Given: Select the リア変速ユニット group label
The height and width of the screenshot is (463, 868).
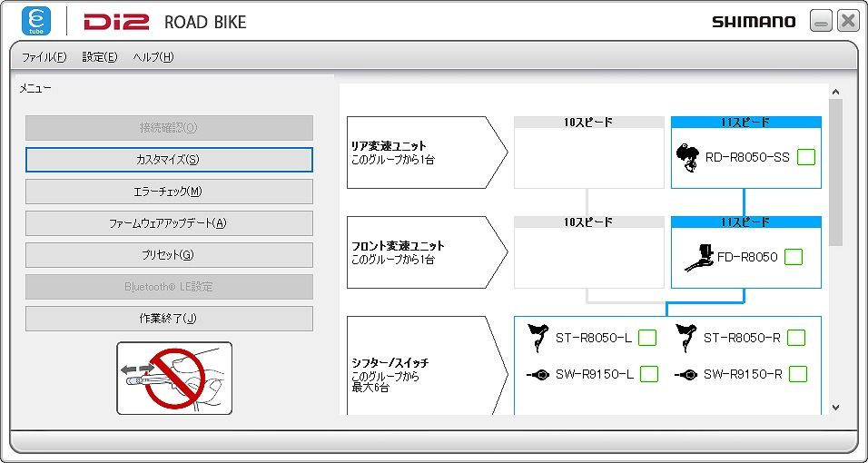Looking at the screenshot, I should coord(427,153).
